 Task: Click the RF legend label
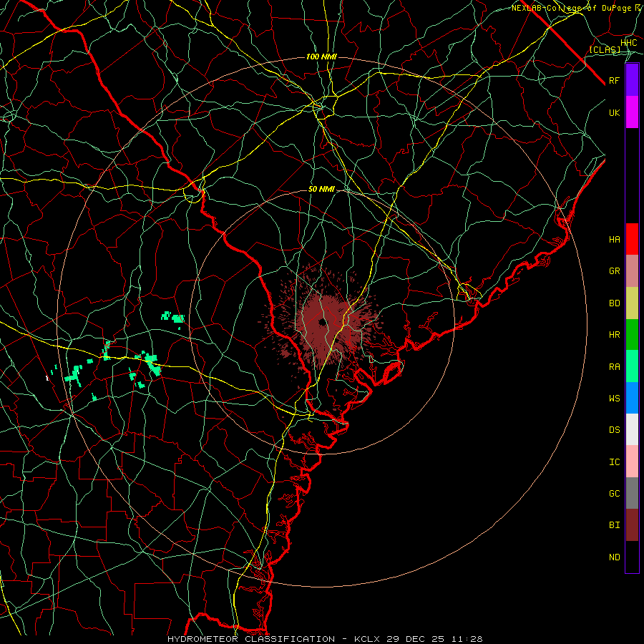click(614, 80)
